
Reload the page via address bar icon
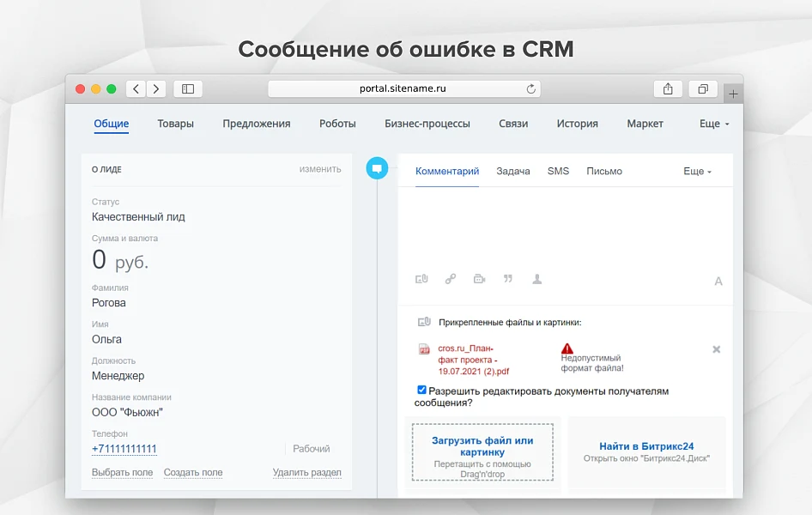[530, 89]
